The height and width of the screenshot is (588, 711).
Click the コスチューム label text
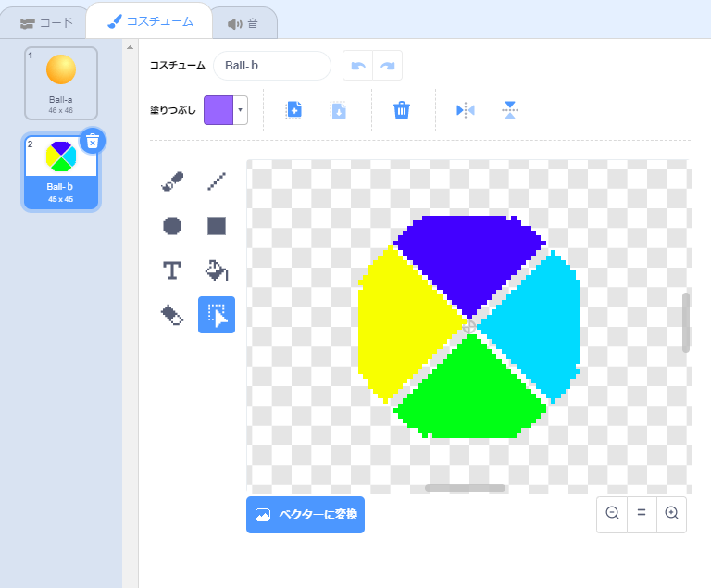(x=178, y=66)
